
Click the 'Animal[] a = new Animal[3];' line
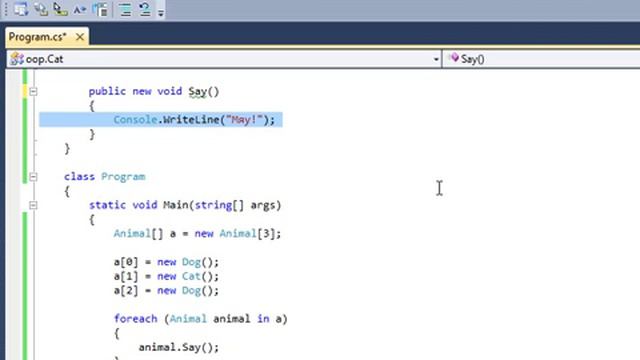198,234
